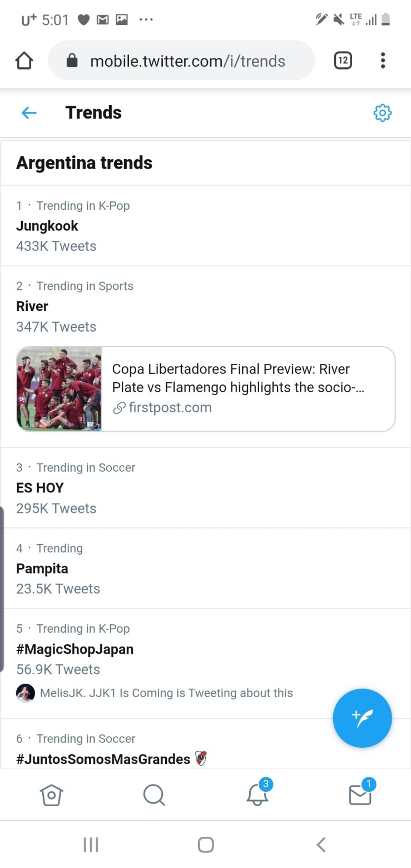Tap the browser home icon
This screenshot has height=868, width=411.
tap(24, 61)
